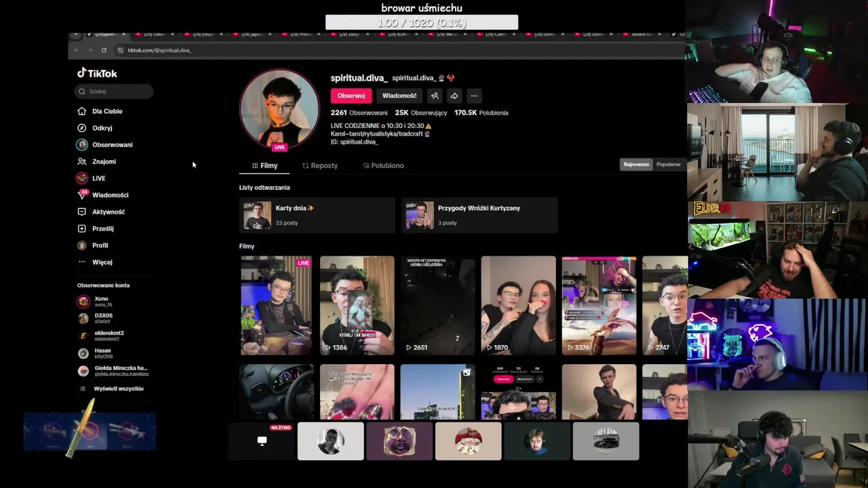Click the TikTok logo
This screenshot has height=488, width=868.
(x=97, y=73)
